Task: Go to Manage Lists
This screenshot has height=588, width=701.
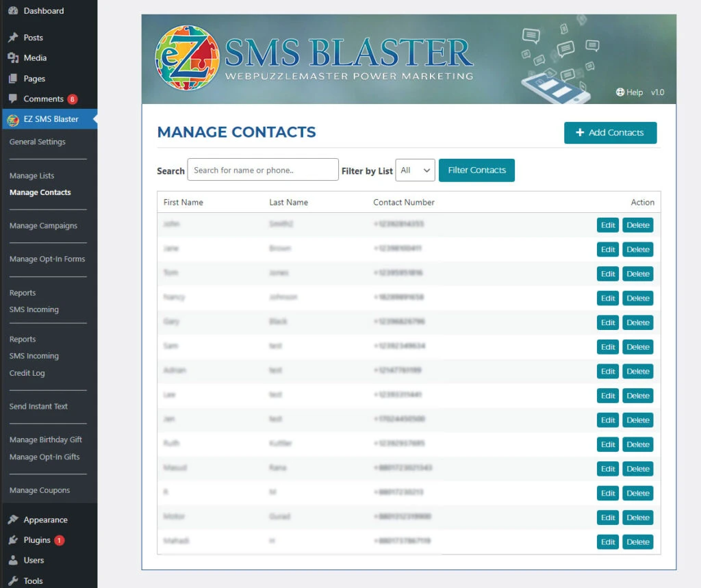Action: (x=31, y=176)
